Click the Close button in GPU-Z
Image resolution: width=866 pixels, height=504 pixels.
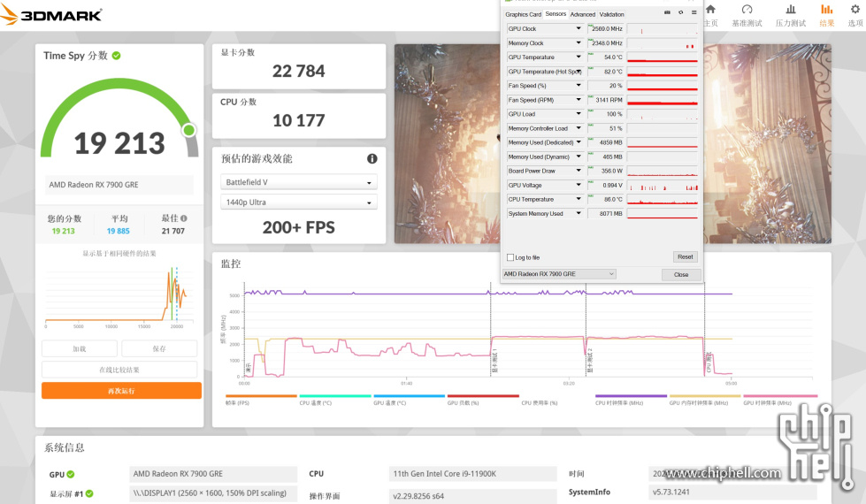[x=681, y=274]
